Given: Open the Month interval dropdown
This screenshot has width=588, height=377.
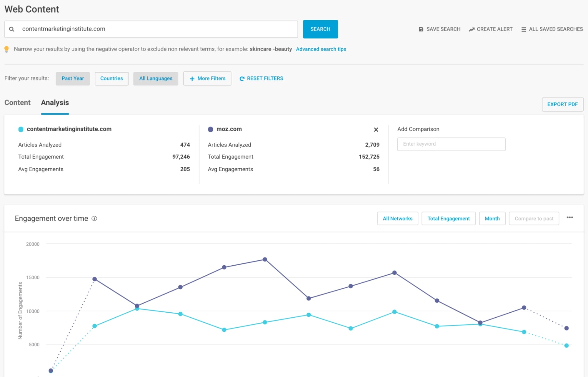Looking at the screenshot, I should pyautogui.click(x=492, y=218).
